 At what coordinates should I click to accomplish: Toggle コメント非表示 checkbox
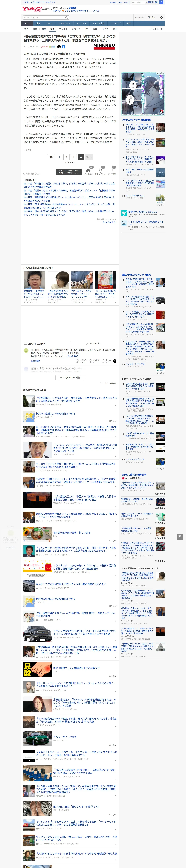102,384
